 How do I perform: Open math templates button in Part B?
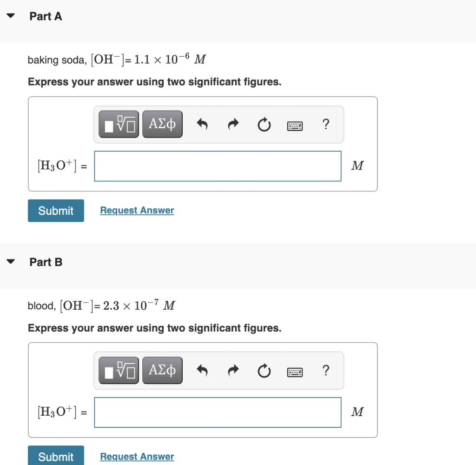tap(119, 370)
